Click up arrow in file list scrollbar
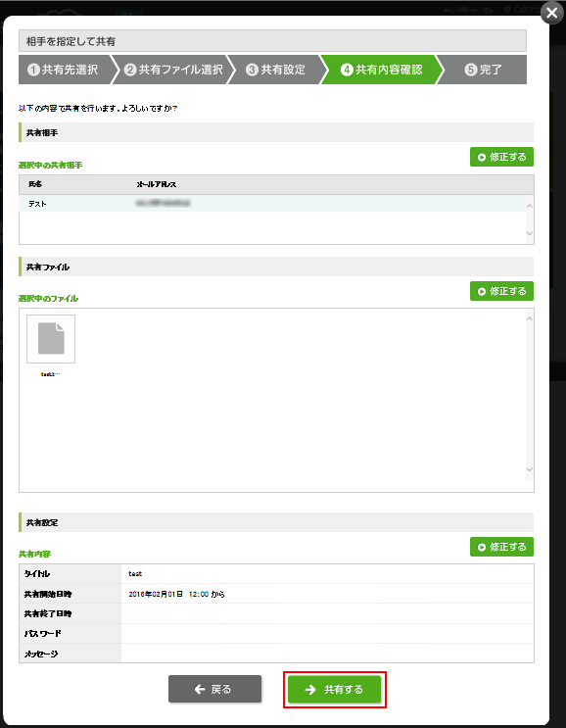The image size is (566, 728). click(530, 318)
